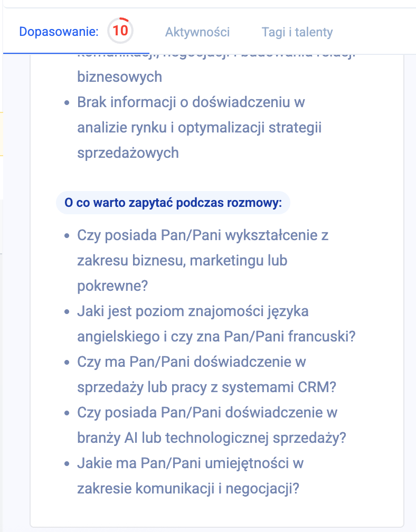Click the bullet before the education question
The width and height of the screenshot is (416, 532).
(67, 236)
